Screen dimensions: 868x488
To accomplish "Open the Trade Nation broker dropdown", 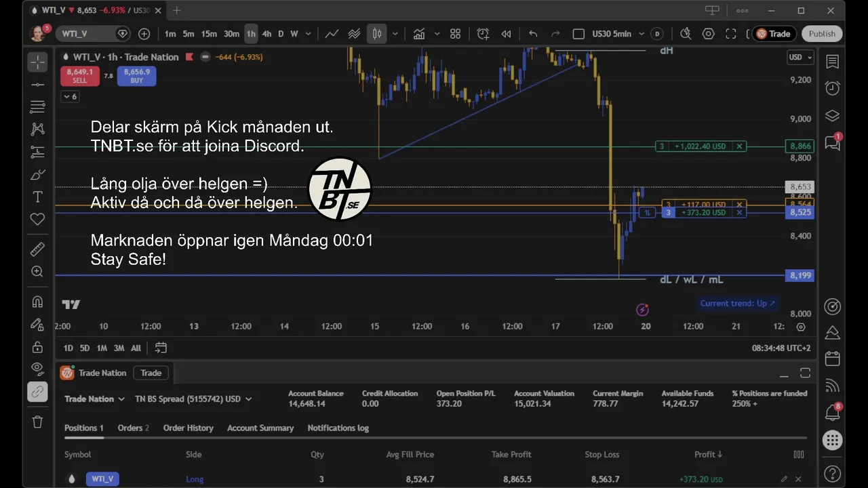I will [x=94, y=399].
